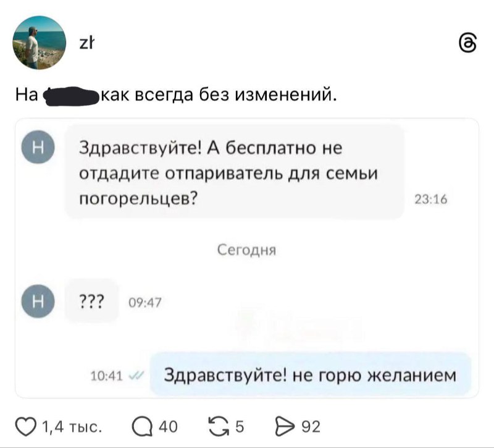Screen dimensions: 494x448
Task: Click the second H avatar beside ???
Action: click(38, 300)
